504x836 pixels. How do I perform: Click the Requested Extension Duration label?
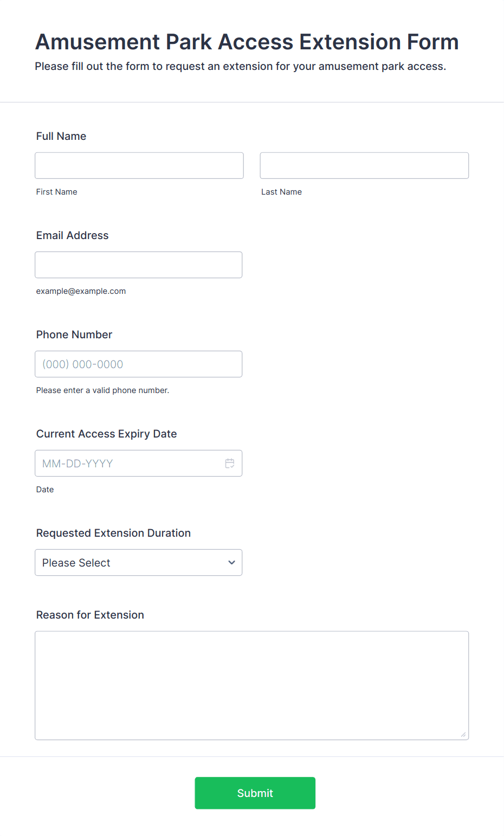pos(114,533)
